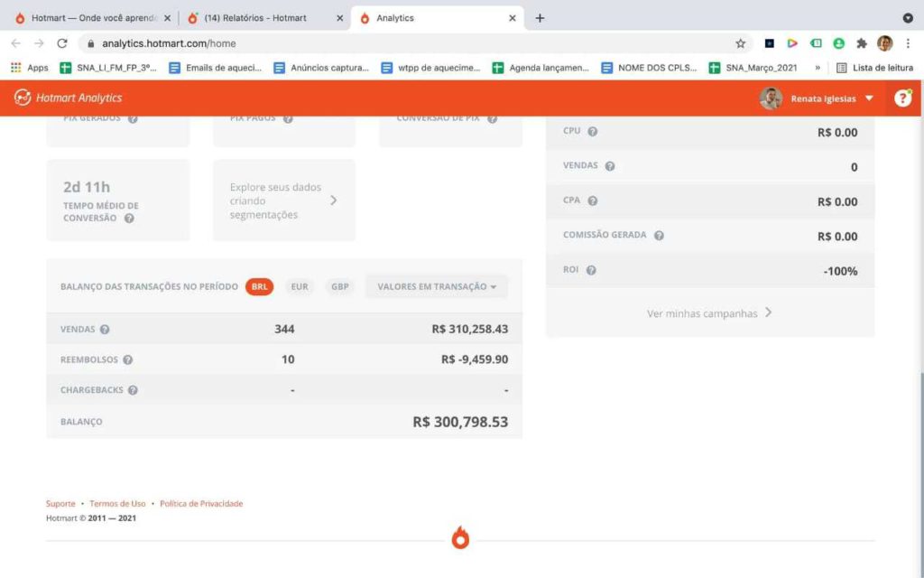
Task: Open SNA_LI_FM_FP_3º bookmark
Action: [108, 68]
